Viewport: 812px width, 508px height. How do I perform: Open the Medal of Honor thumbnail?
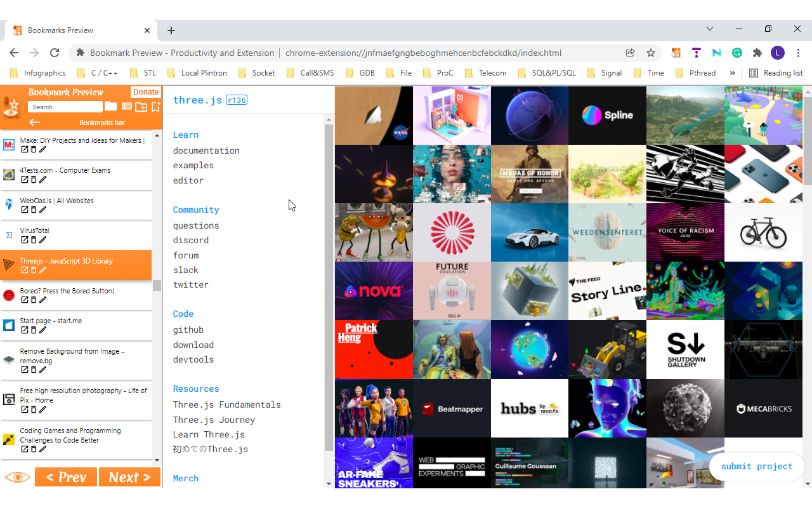point(529,173)
